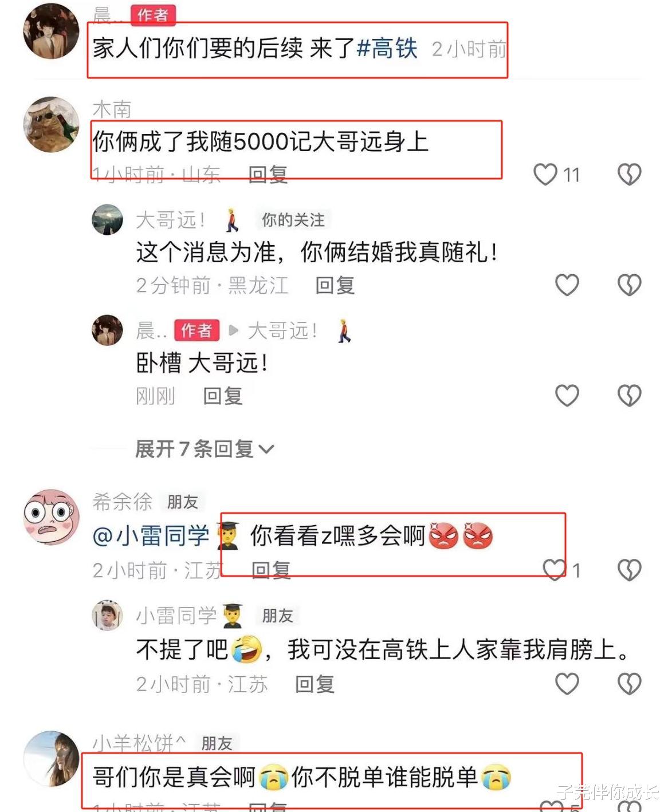Image resolution: width=668 pixels, height=812 pixels.
Task: Like 小雷同学's reply about 高铁
Action: pyautogui.click(x=567, y=684)
